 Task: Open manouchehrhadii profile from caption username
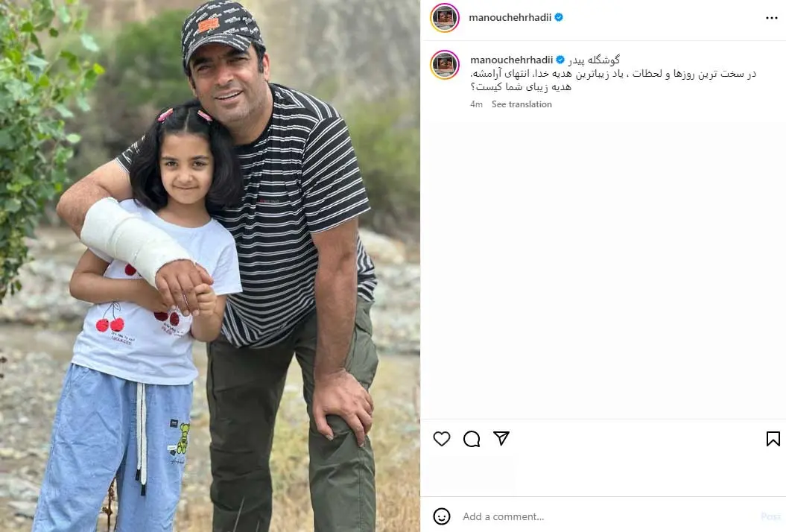(x=511, y=60)
